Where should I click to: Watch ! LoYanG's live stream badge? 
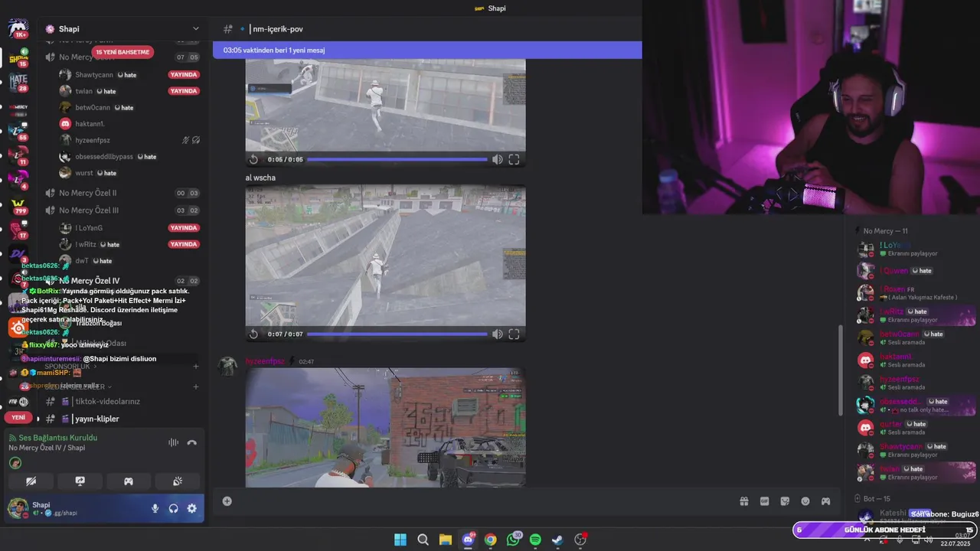pos(184,228)
